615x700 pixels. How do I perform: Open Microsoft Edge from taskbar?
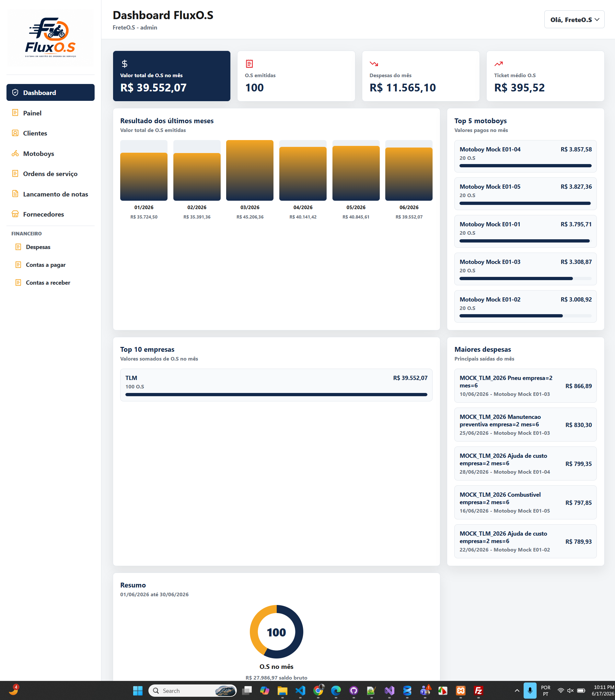pos(336,691)
